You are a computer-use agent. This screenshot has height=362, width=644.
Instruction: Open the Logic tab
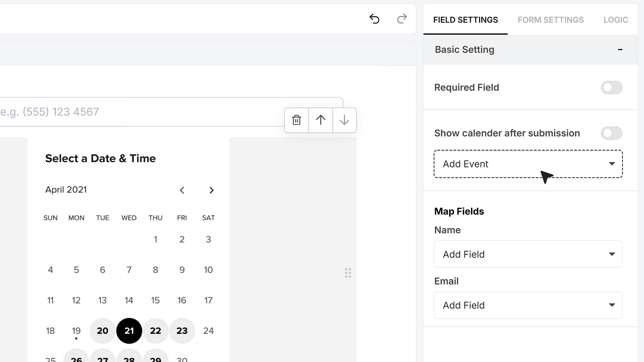point(616,20)
